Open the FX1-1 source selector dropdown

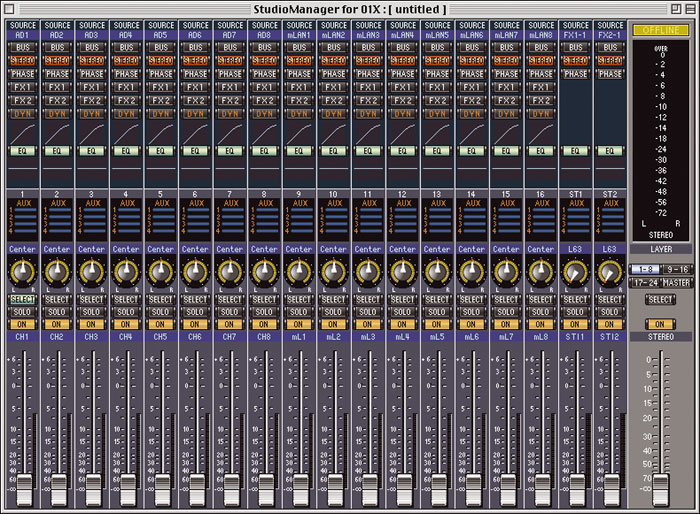point(575,34)
